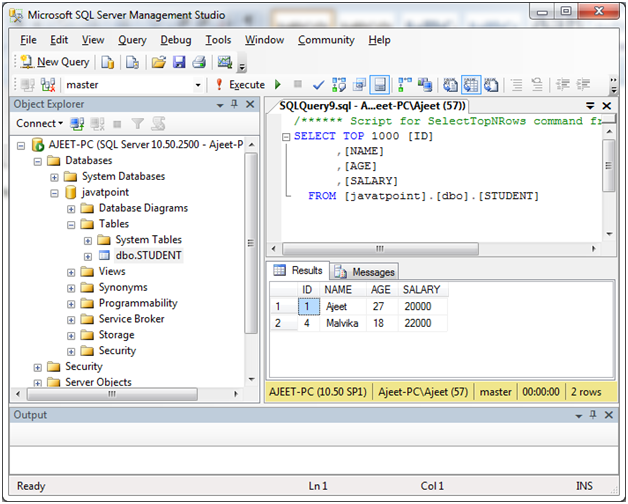Toggle Include Actual Execution Plan
Screen dimensions: 628x504
[405, 85]
